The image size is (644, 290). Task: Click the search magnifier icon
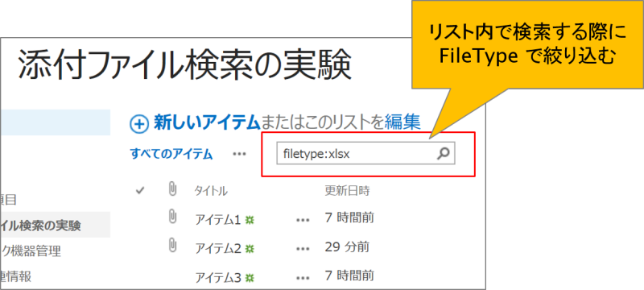(x=443, y=154)
